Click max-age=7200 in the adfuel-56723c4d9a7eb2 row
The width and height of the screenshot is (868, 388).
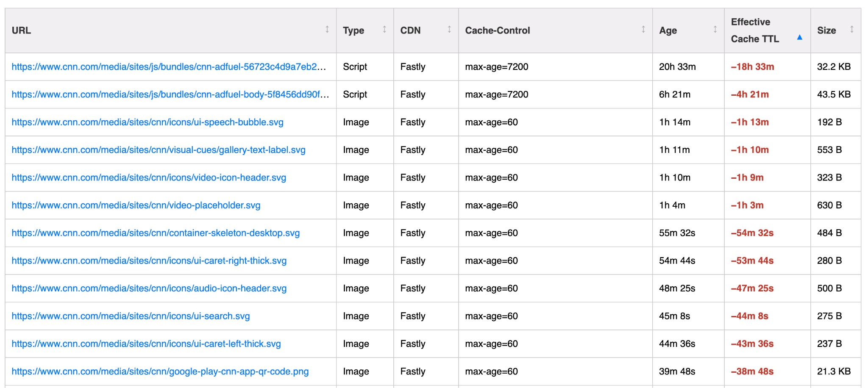click(x=497, y=67)
